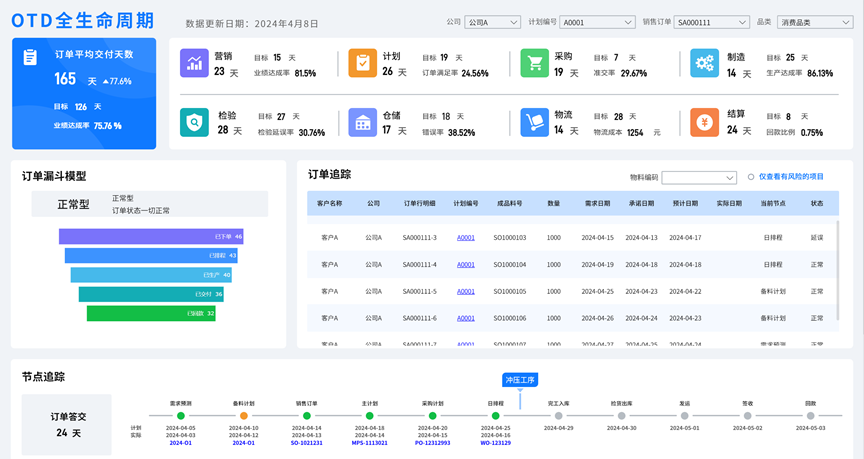Click the 客户名称 column header

point(330,203)
